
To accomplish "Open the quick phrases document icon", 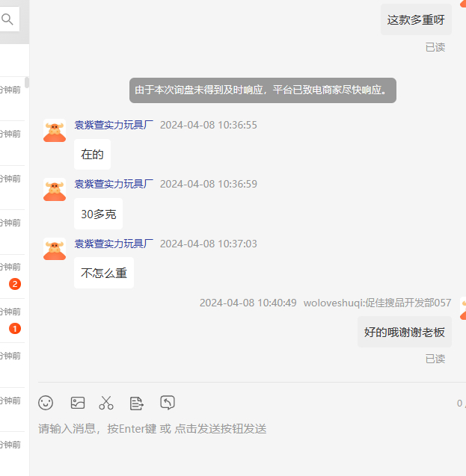I will [136, 403].
